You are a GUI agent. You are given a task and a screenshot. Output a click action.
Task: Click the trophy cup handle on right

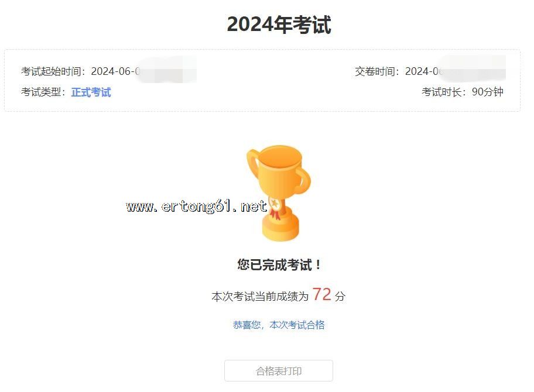coord(303,181)
